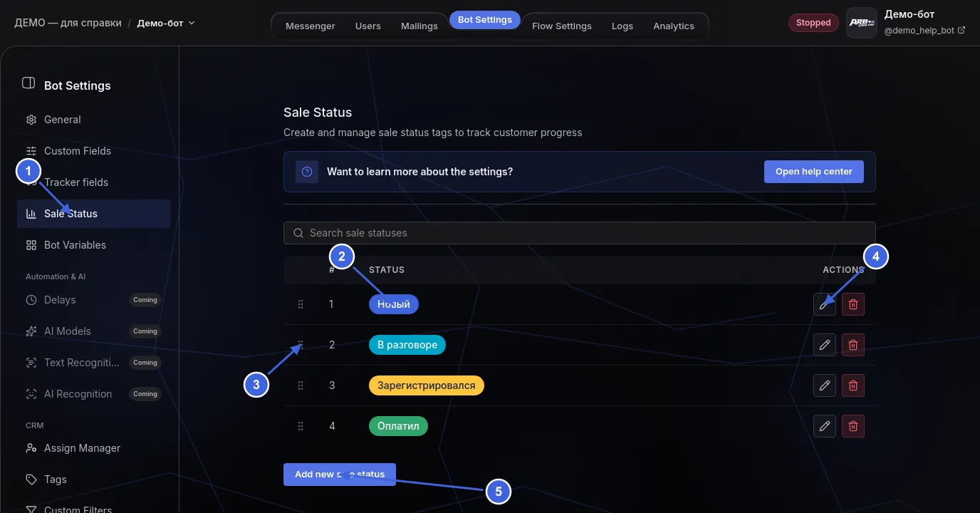Screen dimensions: 980x513
Task: Edit the Зарегистрировался status
Action: pos(825,385)
